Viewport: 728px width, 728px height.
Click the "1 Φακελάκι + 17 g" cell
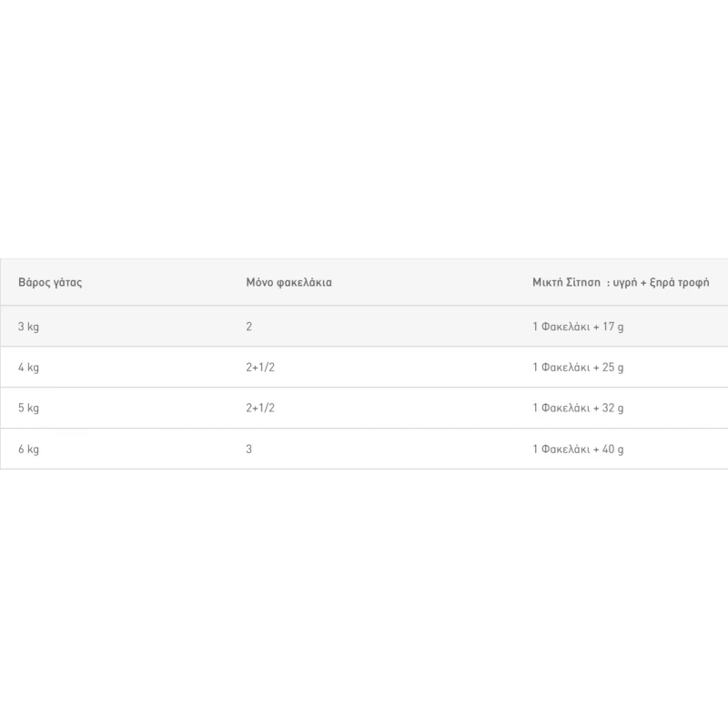[578, 326]
